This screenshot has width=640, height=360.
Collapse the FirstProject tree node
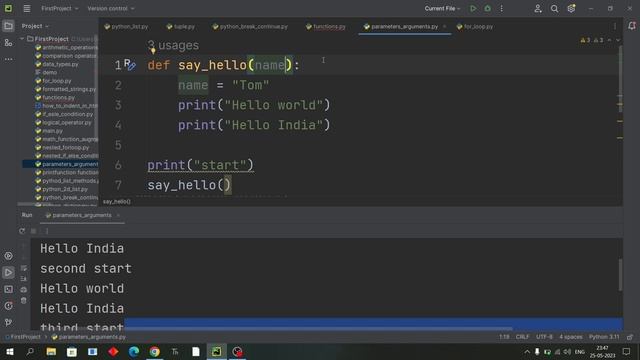(x=22, y=39)
